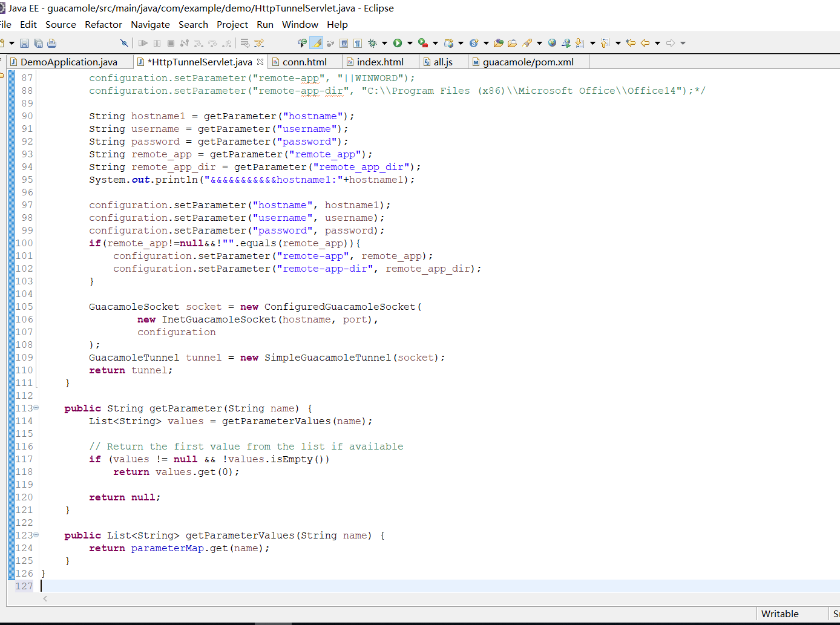Screen dimensions: 840x625
Task: Open the Navigate menu
Action: 150,24
